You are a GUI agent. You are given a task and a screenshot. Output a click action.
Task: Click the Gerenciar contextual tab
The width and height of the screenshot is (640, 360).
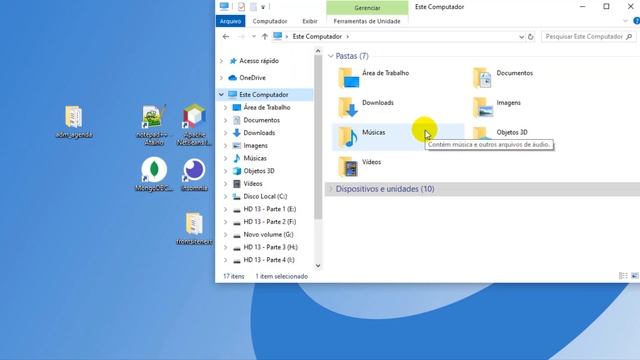click(x=367, y=7)
